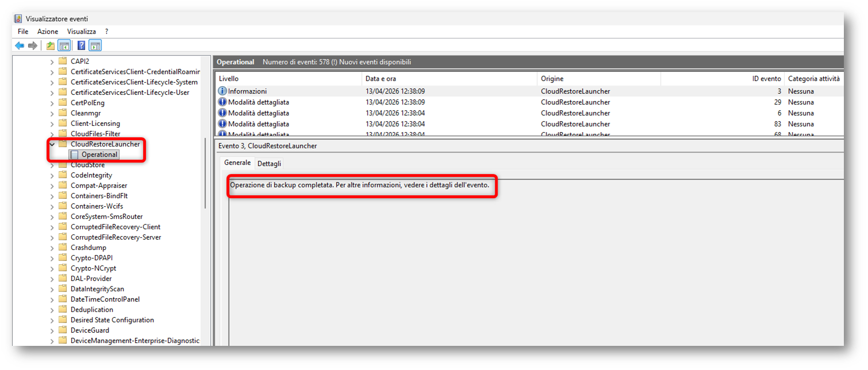Screen dimensions: 868x370
Task: Collapse the CloudRestoreLauncher tree node
Action: [52, 144]
